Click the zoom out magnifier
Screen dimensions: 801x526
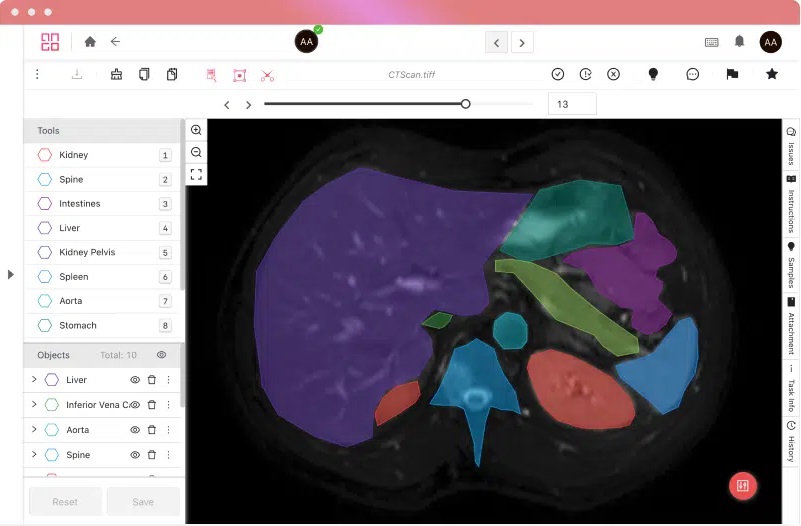click(196, 152)
